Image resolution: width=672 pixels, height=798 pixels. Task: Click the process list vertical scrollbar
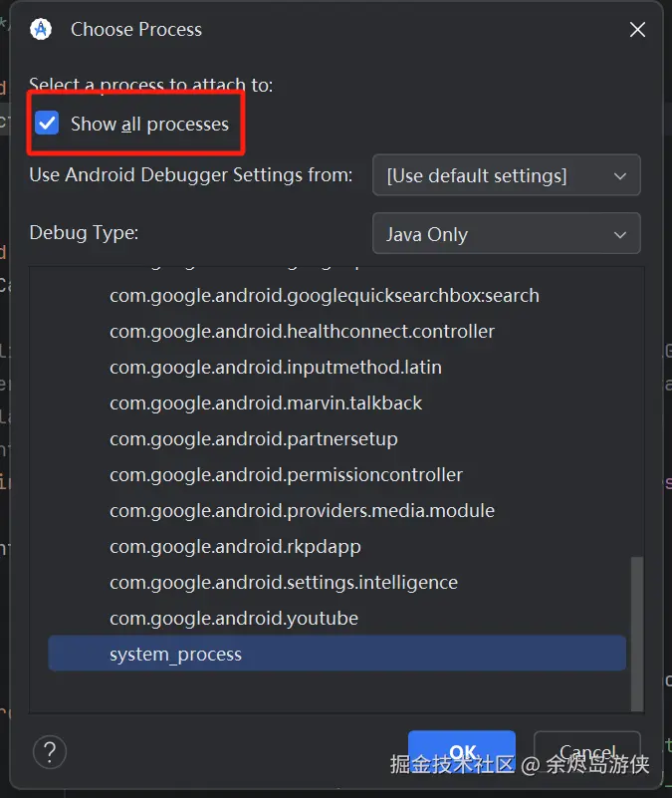[x=637, y=634]
